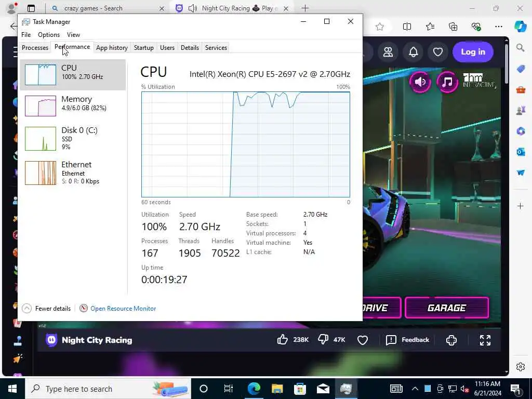
Task: Open the Edge sidebar tools briefcase icon
Action: click(x=521, y=90)
